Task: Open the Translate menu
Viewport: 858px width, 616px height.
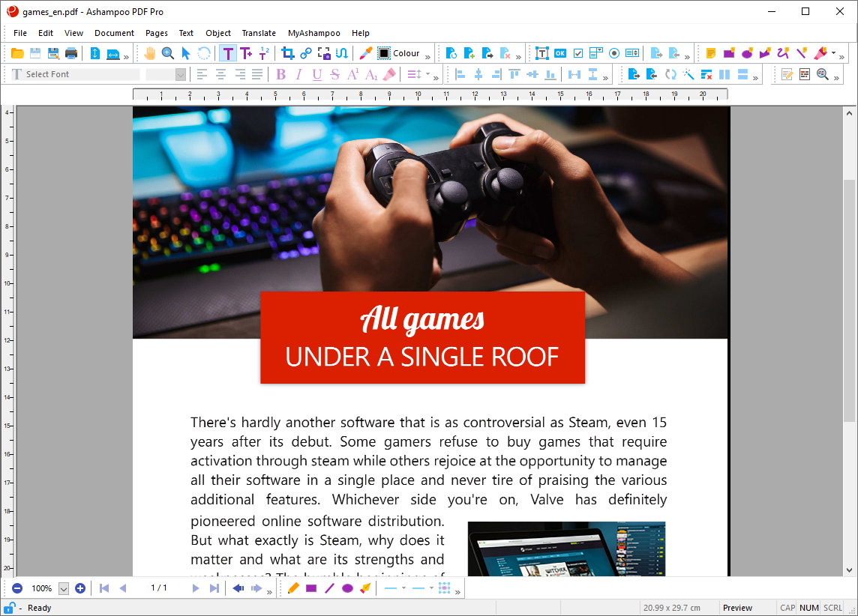Action: click(x=259, y=33)
